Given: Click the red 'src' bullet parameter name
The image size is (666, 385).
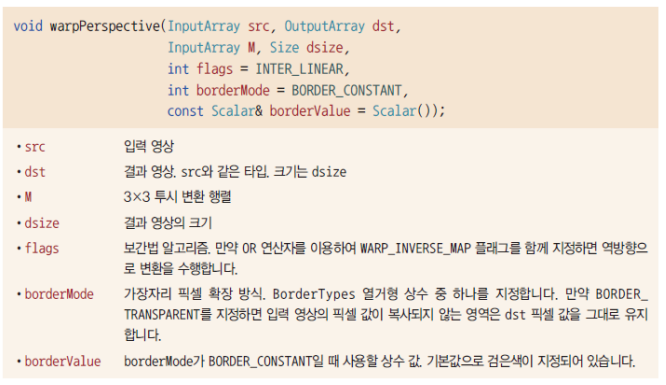Looking at the screenshot, I should point(35,147).
